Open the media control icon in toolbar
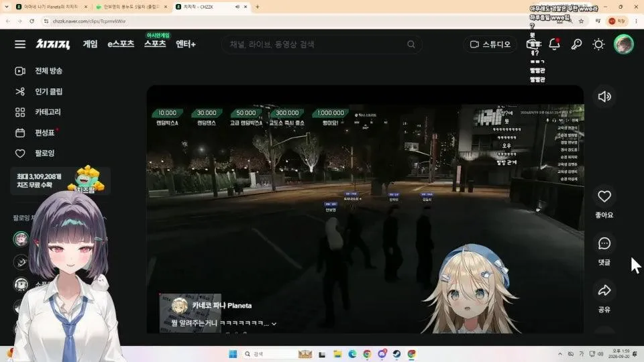The width and height of the screenshot is (644, 362). point(598,21)
